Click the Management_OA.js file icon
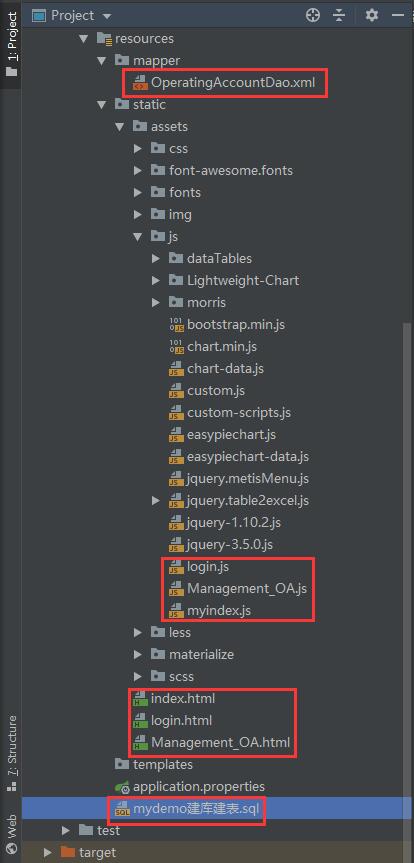The width and height of the screenshot is (414, 863). coord(176,589)
